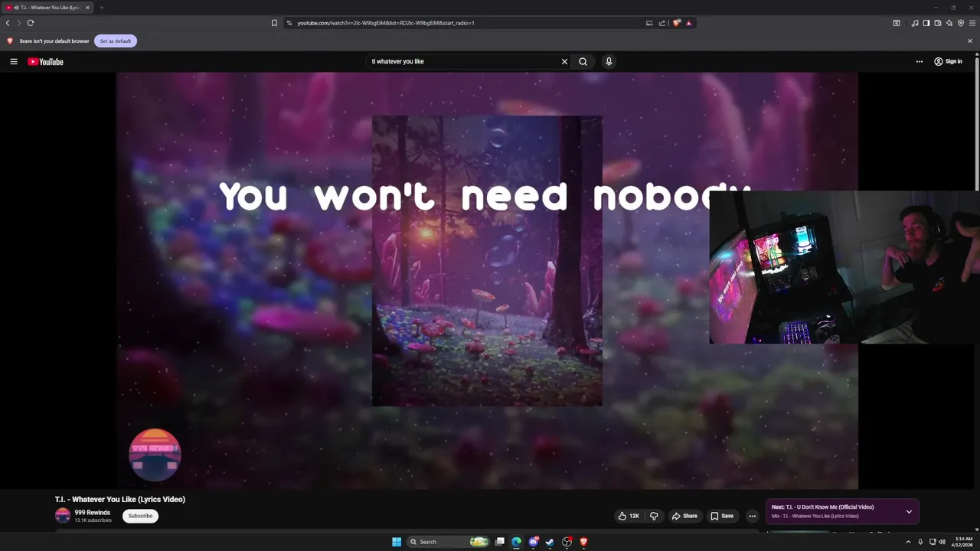This screenshot has width=980, height=551.
Task: Close the T.I. YouTube tab
Action: (87, 8)
